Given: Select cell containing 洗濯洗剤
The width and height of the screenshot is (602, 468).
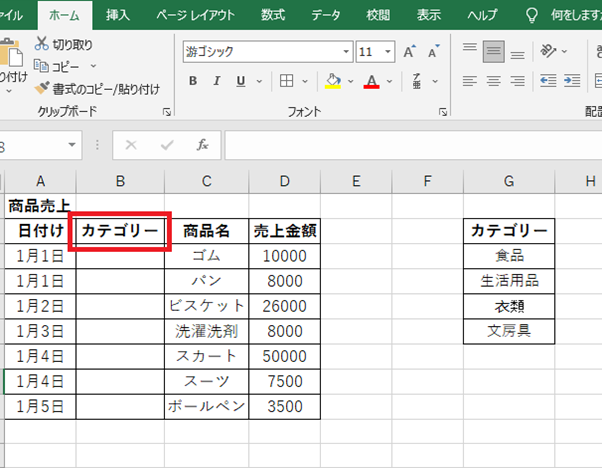Looking at the screenshot, I should tap(207, 331).
